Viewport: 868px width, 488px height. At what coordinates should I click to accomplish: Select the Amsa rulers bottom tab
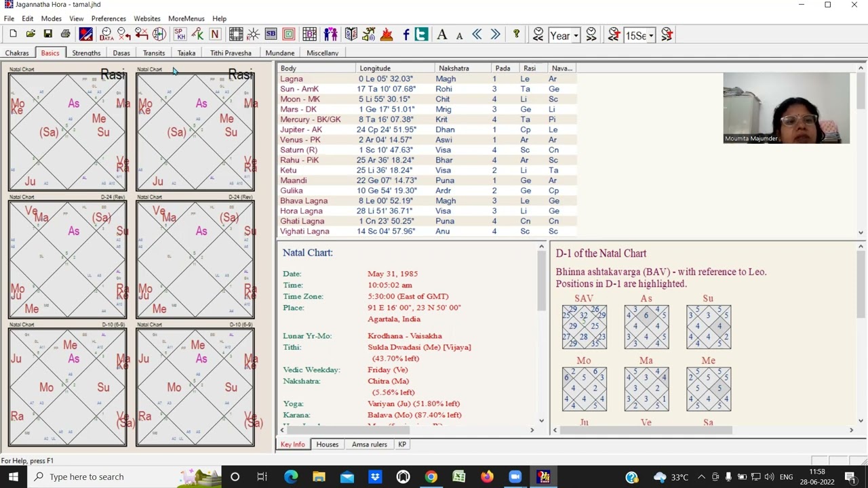(370, 445)
